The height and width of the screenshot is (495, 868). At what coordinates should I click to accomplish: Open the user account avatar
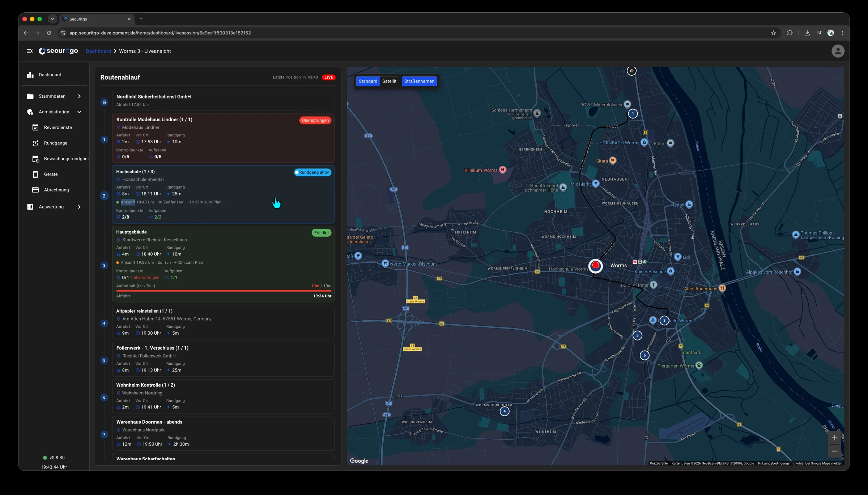pyautogui.click(x=838, y=51)
